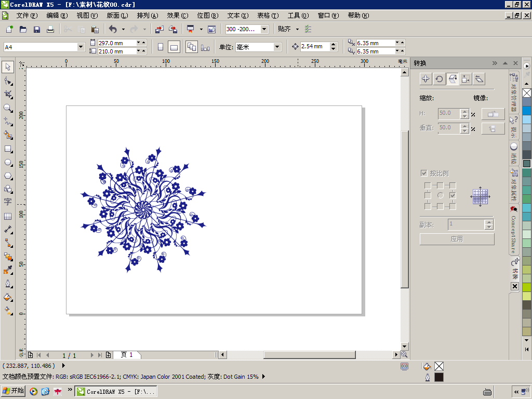Select the center anchor radio button
This screenshot has width=532, height=399.
(x=441, y=195)
